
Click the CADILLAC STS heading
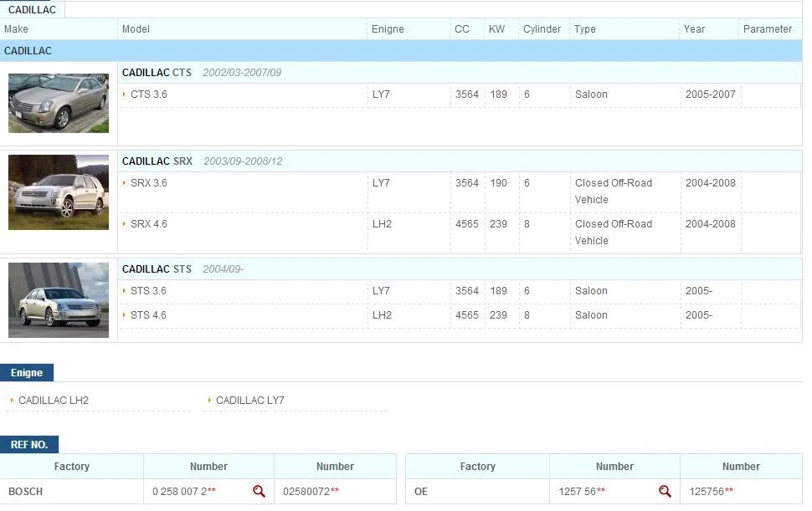[x=157, y=269]
